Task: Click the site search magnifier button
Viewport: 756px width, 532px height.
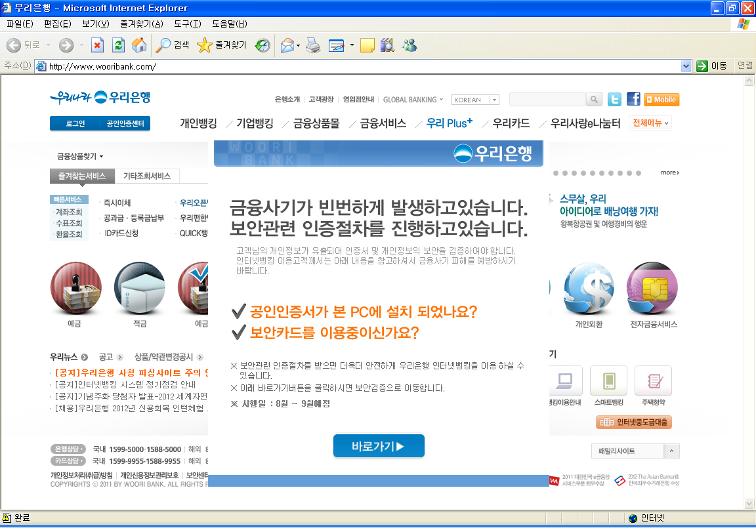Action: tap(594, 99)
